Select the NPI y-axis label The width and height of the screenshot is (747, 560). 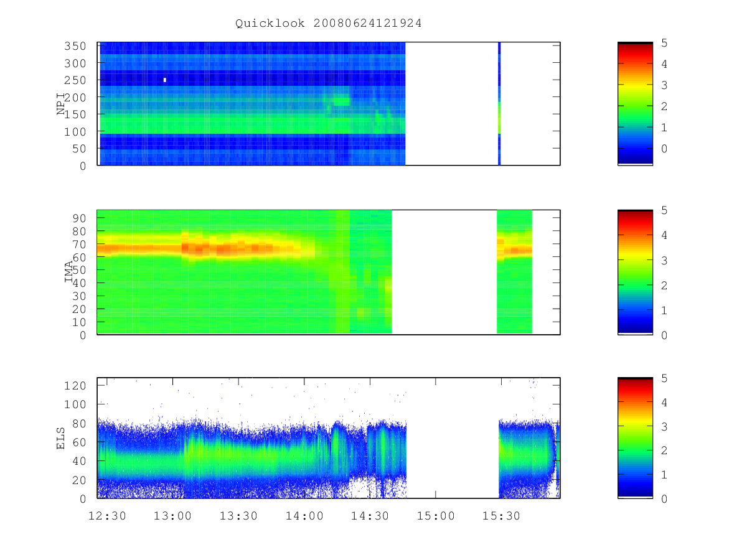pyautogui.click(x=62, y=105)
